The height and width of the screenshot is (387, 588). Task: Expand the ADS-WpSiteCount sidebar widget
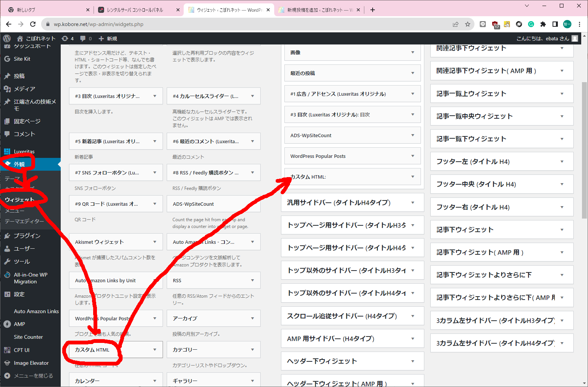[413, 135]
